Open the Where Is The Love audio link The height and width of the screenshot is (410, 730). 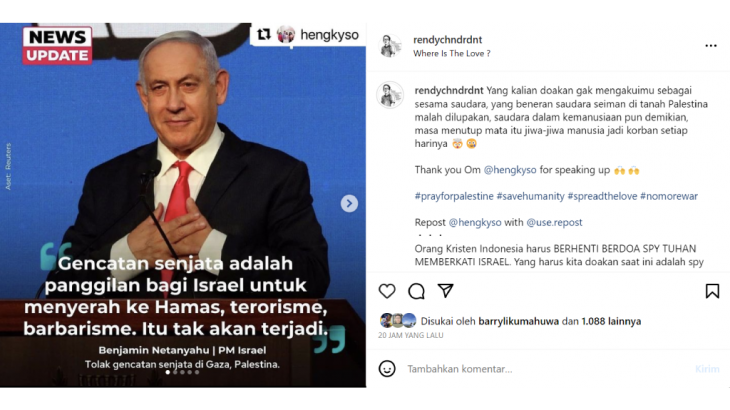coord(452,54)
